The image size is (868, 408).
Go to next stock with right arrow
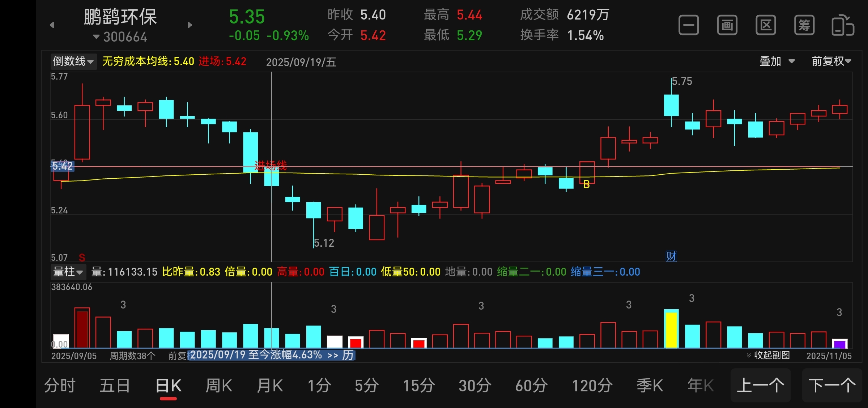click(190, 25)
